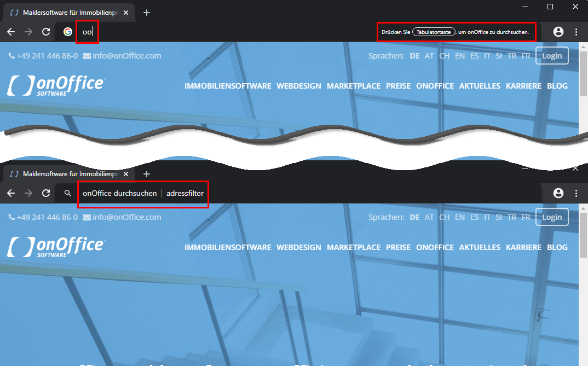The height and width of the screenshot is (366, 588).
Task: Open WEBDESIGN menu in 'adressfilter' window
Action: tap(299, 247)
